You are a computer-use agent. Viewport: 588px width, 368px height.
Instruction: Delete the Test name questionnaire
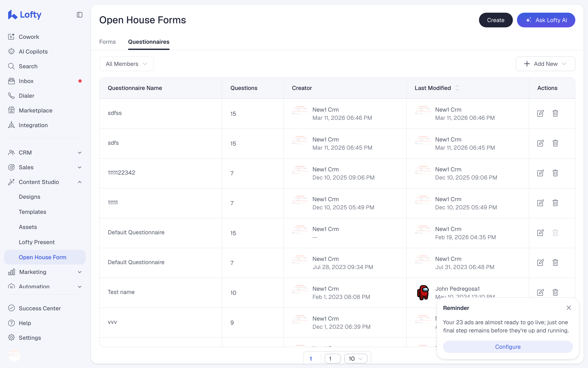pos(555,292)
